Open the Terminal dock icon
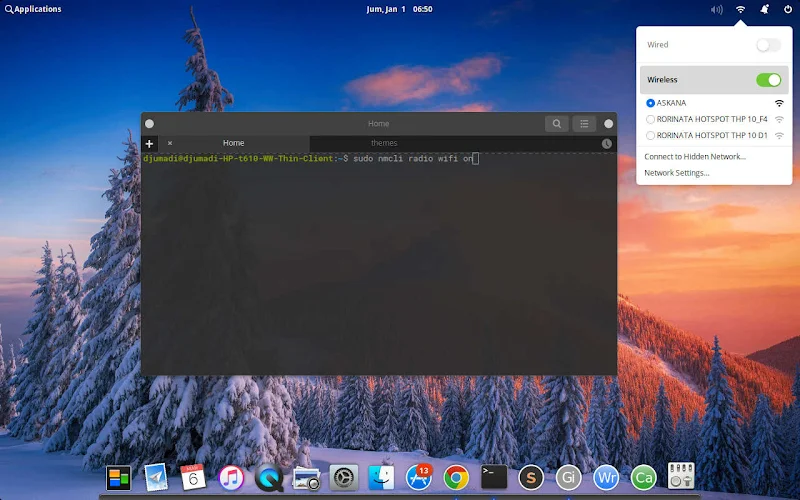Screen dimensions: 800x500 (494, 477)
